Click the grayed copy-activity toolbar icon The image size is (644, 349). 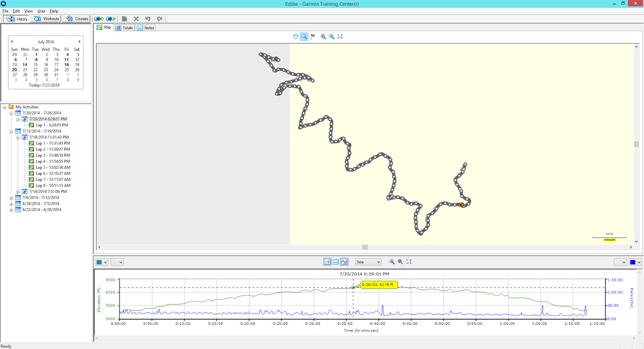pos(124,19)
